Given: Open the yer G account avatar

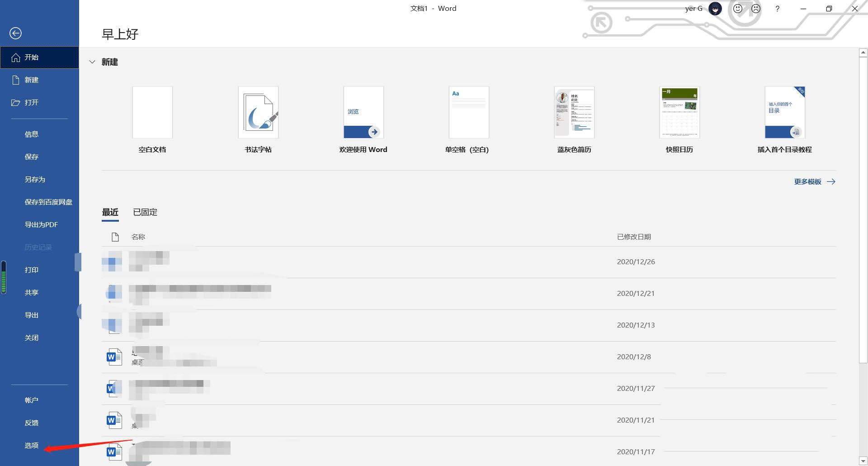Looking at the screenshot, I should coord(715,8).
